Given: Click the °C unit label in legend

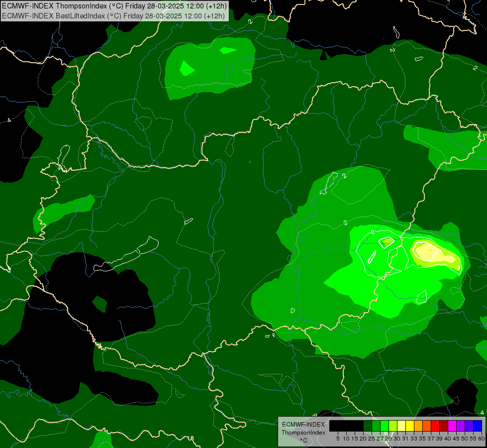Looking at the screenshot, I should pos(304,440).
